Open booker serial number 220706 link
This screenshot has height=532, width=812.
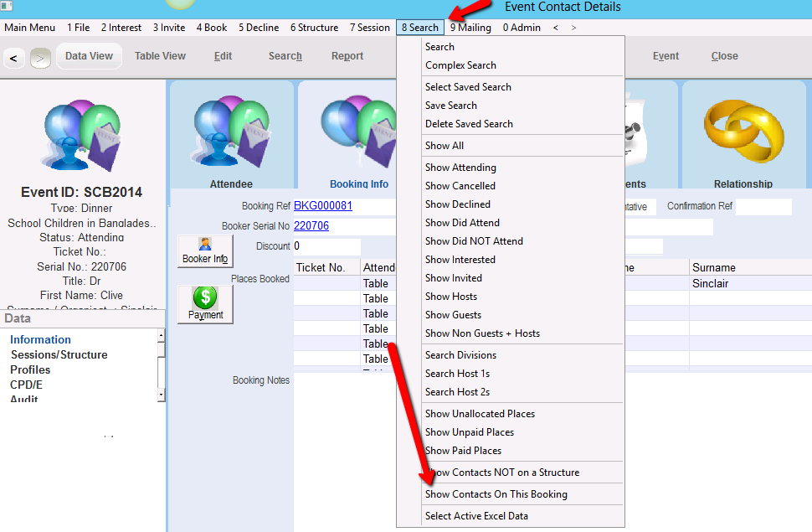[x=311, y=226]
